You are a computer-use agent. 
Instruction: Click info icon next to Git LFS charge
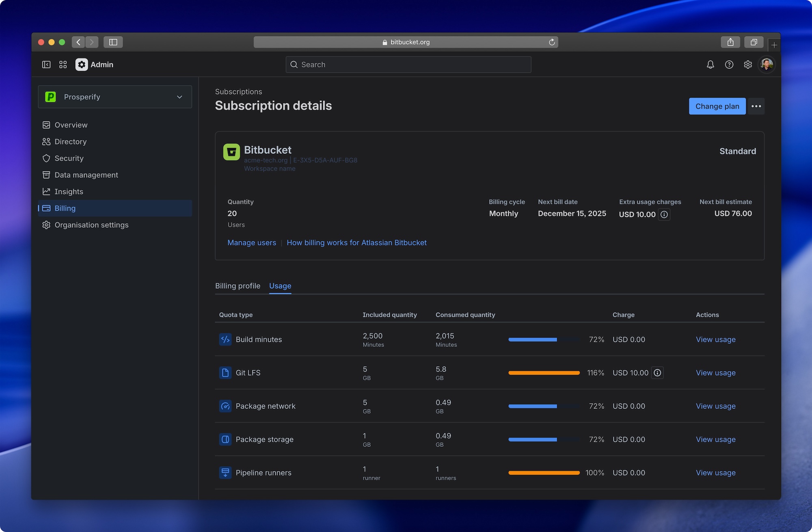(657, 373)
